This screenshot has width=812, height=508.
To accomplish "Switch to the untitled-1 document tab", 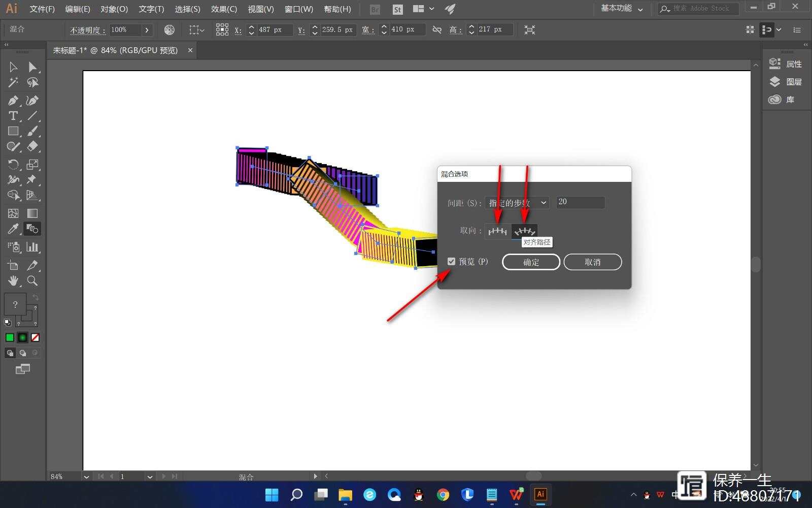I will click(116, 50).
